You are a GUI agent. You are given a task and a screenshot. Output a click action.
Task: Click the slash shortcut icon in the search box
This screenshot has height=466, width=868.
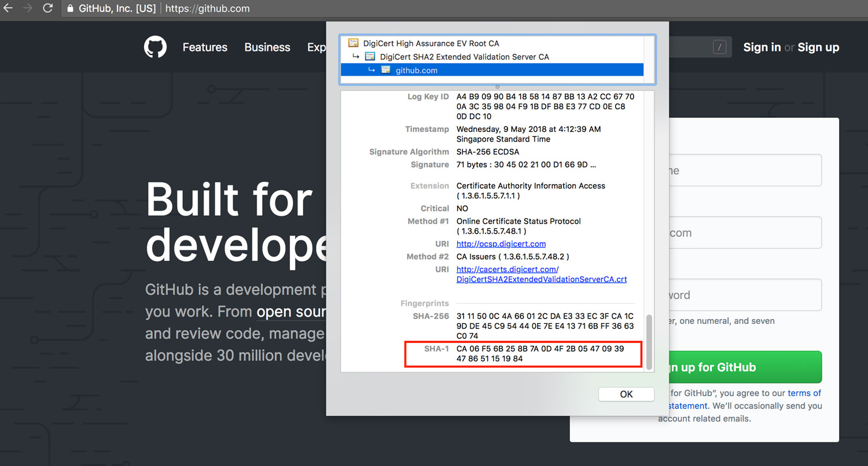tap(719, 47)
